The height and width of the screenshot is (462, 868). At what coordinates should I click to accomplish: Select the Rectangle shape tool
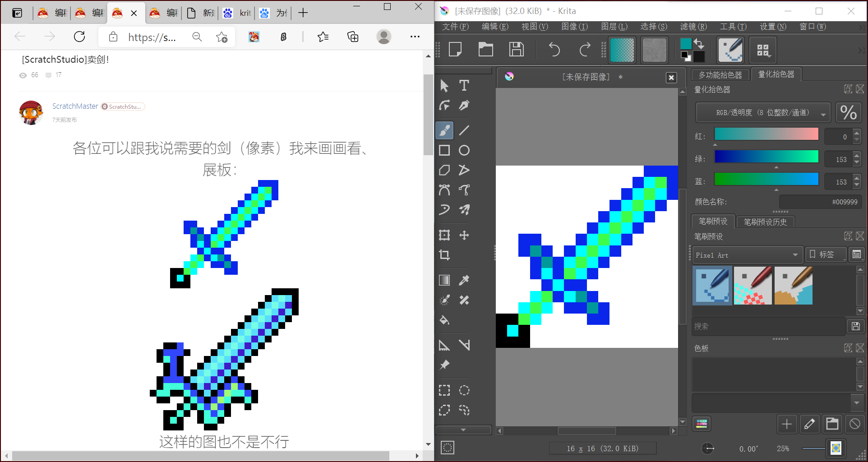tap(444, 150)
